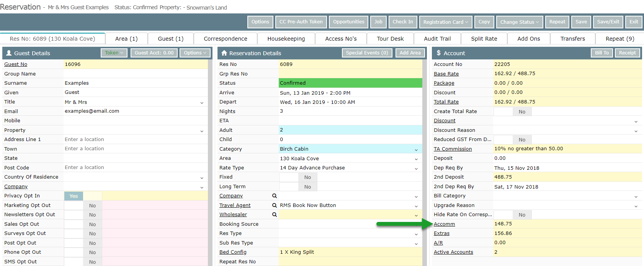Viewport: 644px width, 266px height.
Task: Open the Audit Trail tab
Action: tap(437, 39)
